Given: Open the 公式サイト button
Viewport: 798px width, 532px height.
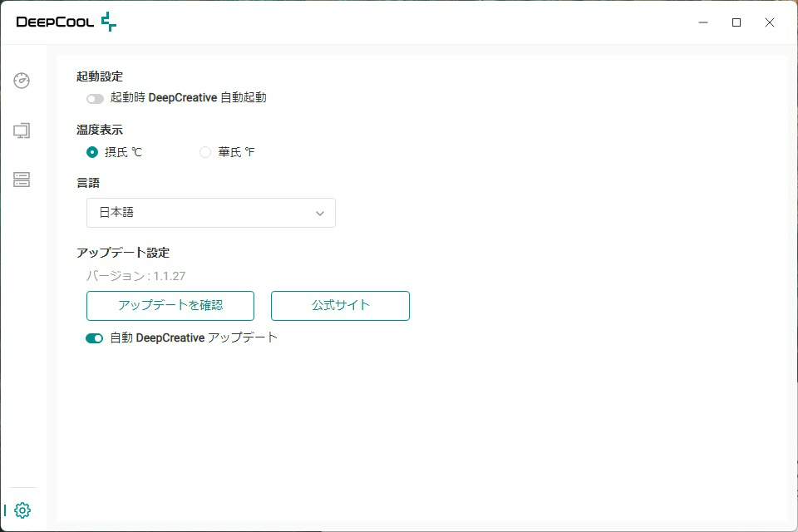Looking at the screenshot, I should (341, 306).
